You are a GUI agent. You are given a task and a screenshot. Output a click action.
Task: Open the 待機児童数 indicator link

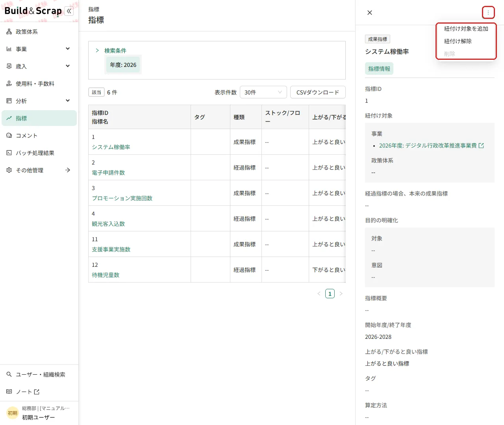coord(106,275)
